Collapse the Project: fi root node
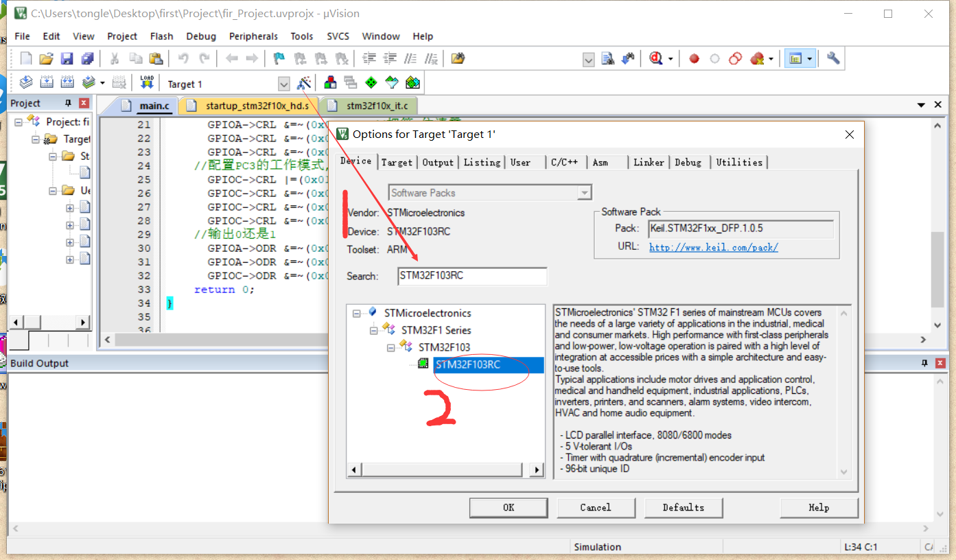 click(x=19, y=121)
